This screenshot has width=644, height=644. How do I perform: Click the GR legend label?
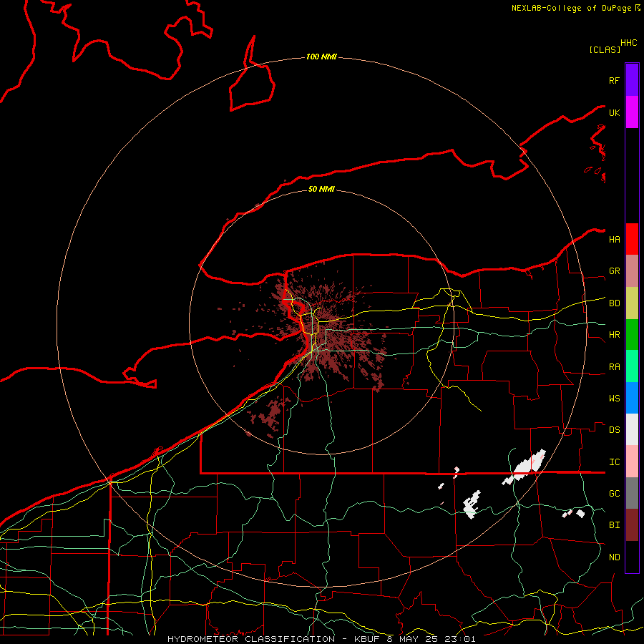614,271
